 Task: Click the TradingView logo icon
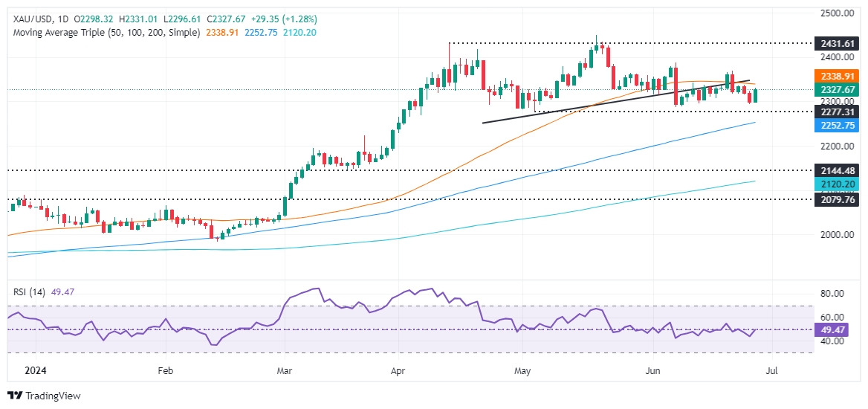point(17,396)
